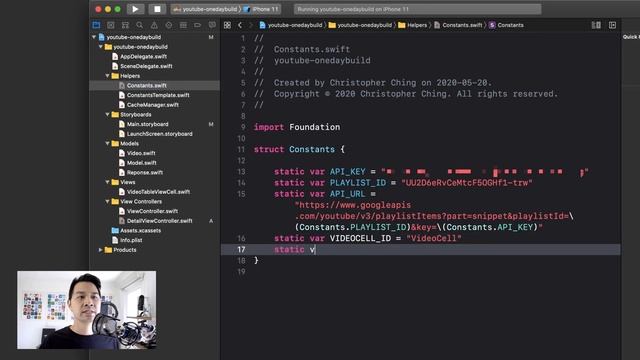Click the import Foundation line
640x360 pixels.
(297, 127)
